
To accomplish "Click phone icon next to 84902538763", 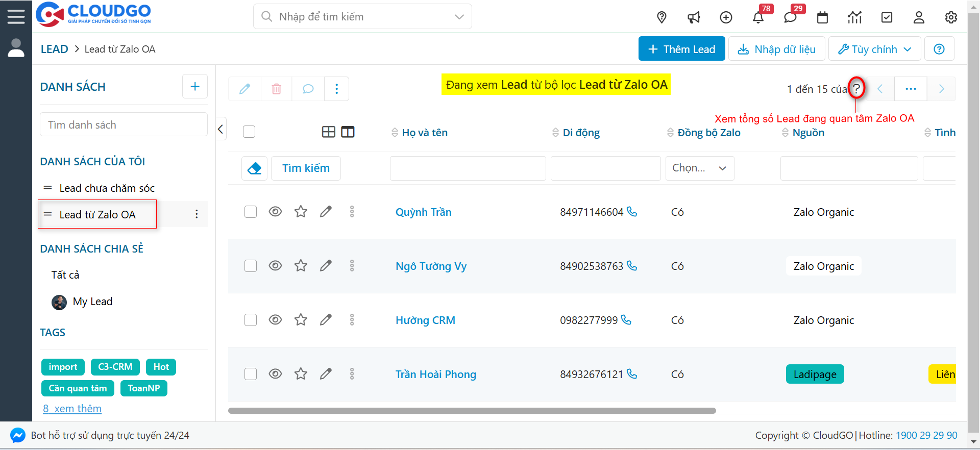I will pyautogui.click(x=632, y=266).
